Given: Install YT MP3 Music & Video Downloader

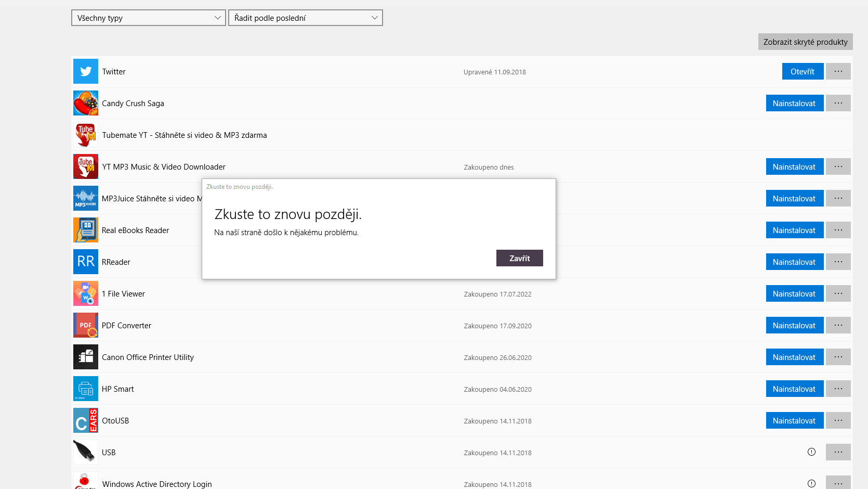Looking at the screenshot, I should coord(795,166).
